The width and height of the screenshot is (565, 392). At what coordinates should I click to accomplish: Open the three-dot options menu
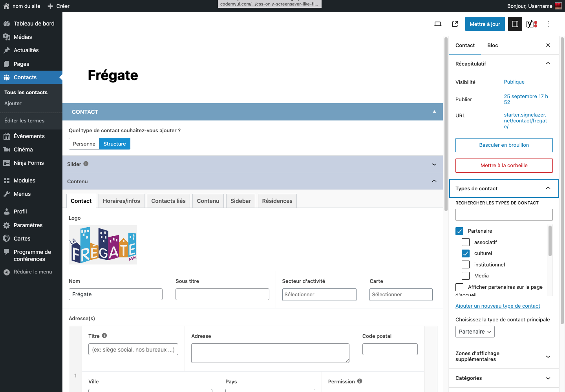coord(548,24)
